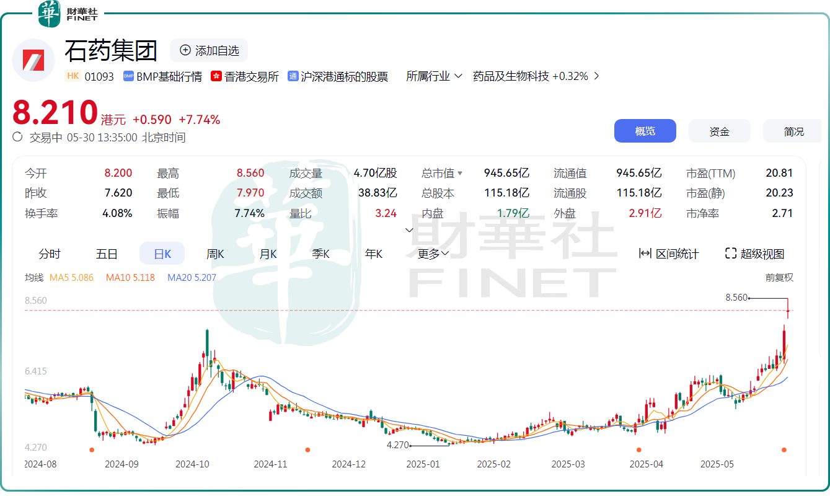Select the 五日 chart period

pos(107,254)
